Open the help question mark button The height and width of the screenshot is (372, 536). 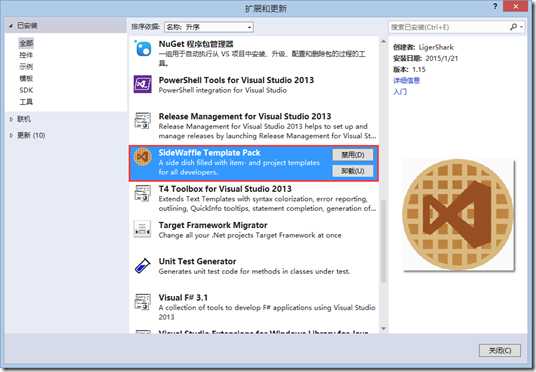(495, 6)
